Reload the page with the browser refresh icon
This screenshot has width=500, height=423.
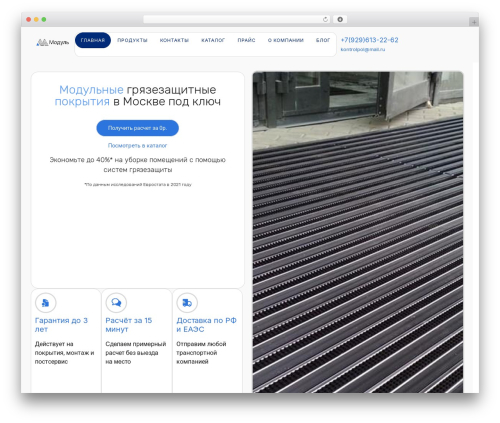click(325, 19)
